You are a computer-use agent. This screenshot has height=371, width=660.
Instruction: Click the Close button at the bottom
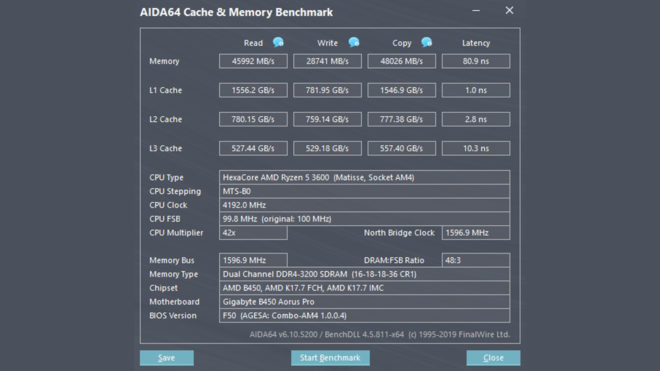(x=493, y=358)
